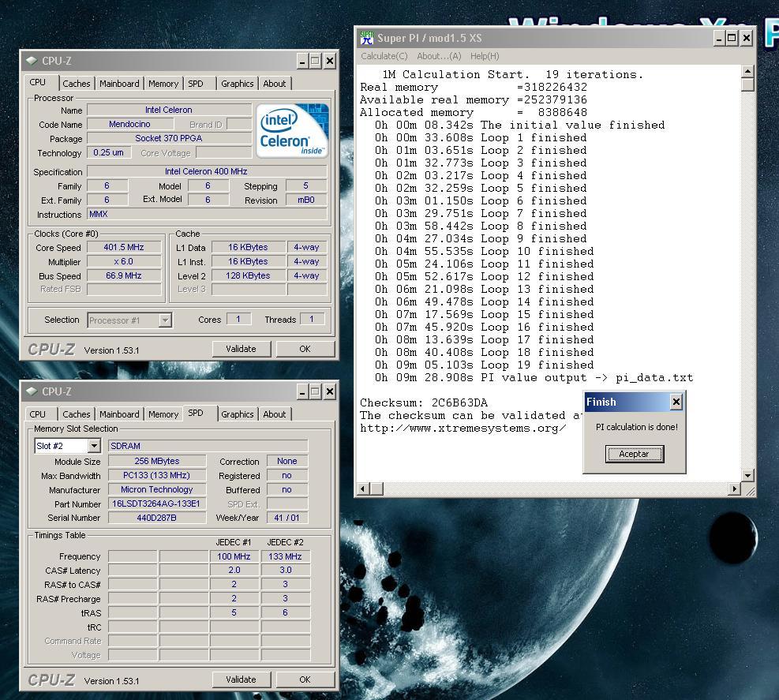Click Validate in bottom CPU-Z window

tap(241, 679)
